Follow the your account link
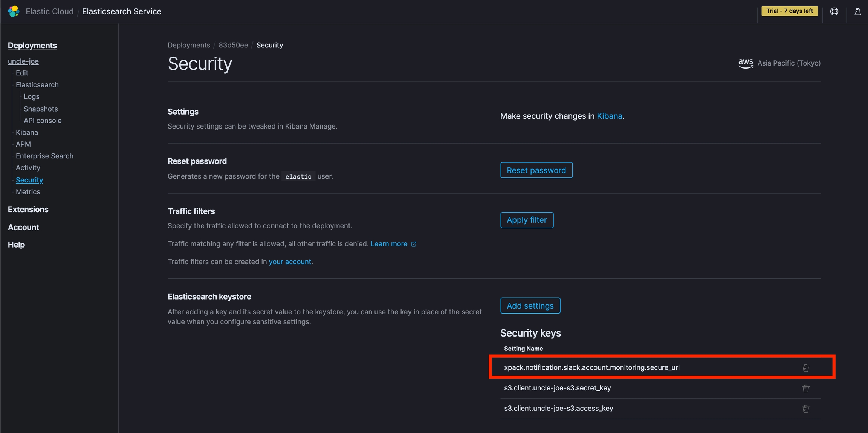Screen dimensions: 868x433 pyautogui.click(x=290, y=262)
